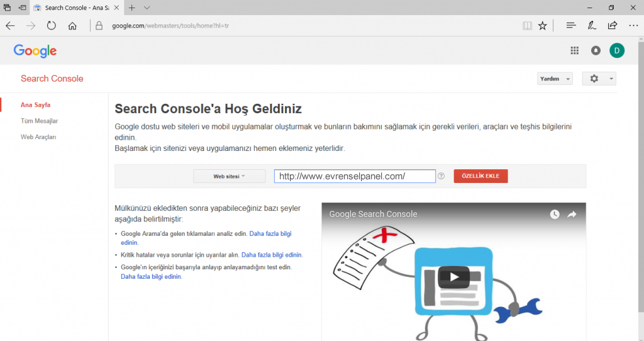Click the page vertical scrollbar

coord(641,177)
